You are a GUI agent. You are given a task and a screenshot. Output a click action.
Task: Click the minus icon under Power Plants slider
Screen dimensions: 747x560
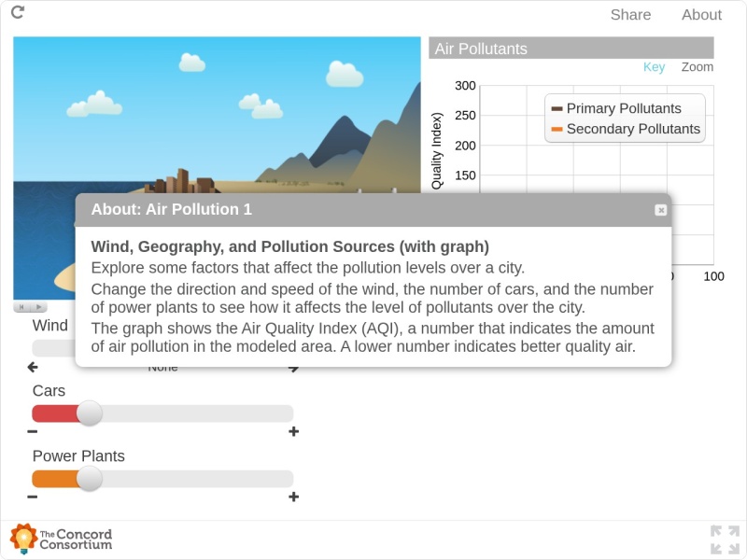pyautogui.click(x=33, y=497)
